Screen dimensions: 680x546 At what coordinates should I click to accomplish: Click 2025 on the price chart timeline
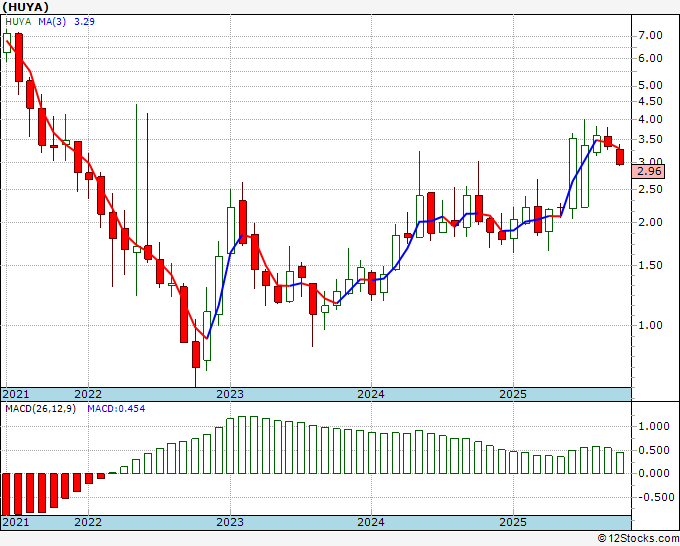point(513,394)
